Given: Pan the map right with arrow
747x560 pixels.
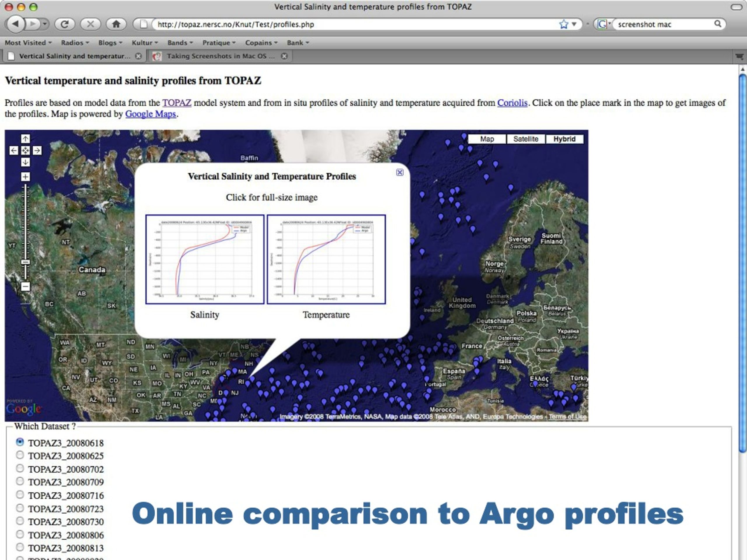Looking at the screenshot, I should [x=37, y=150].
